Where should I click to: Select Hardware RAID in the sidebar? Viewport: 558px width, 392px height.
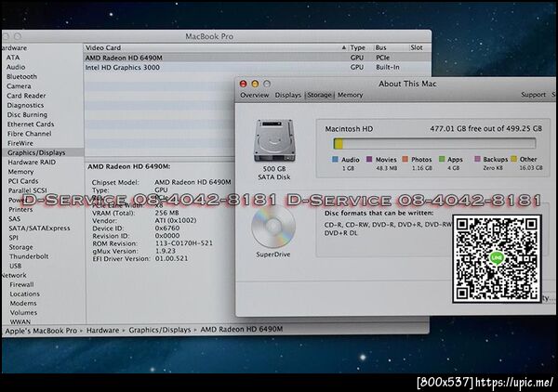(32, 162)
